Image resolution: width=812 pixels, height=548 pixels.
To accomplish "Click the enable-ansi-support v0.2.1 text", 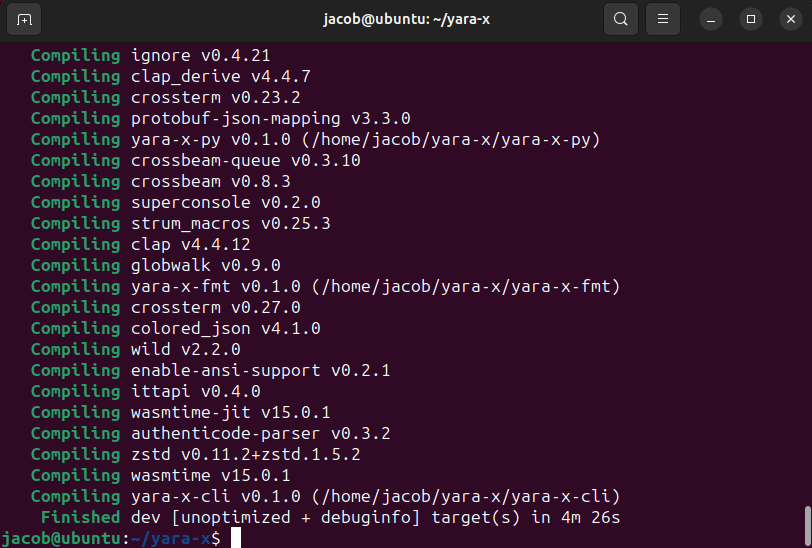I will pyautogui.click(x=260, y=370).
